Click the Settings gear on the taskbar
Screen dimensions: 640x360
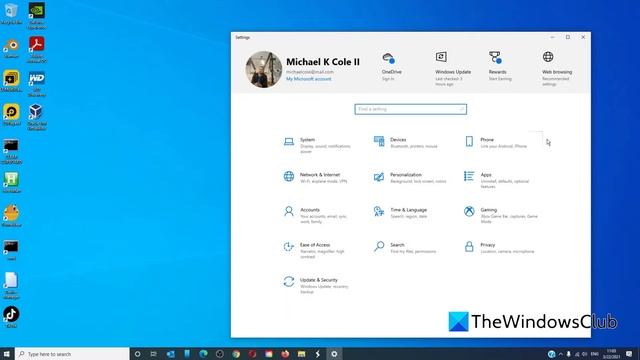pos(334,354)
